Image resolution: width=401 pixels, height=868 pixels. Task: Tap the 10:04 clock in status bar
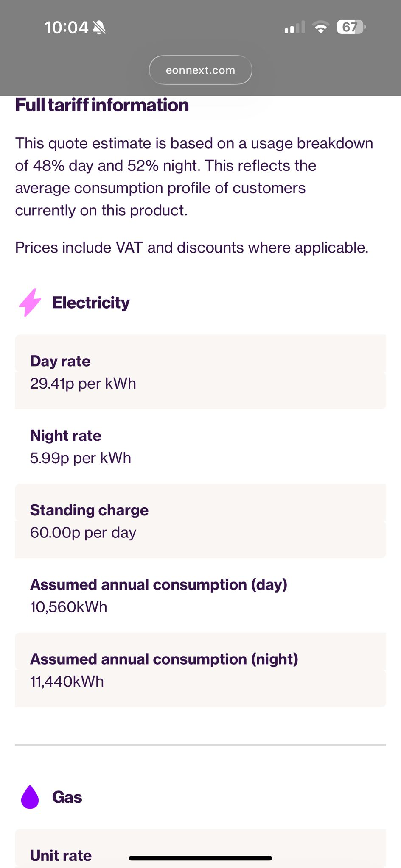(x=66, y=28)
